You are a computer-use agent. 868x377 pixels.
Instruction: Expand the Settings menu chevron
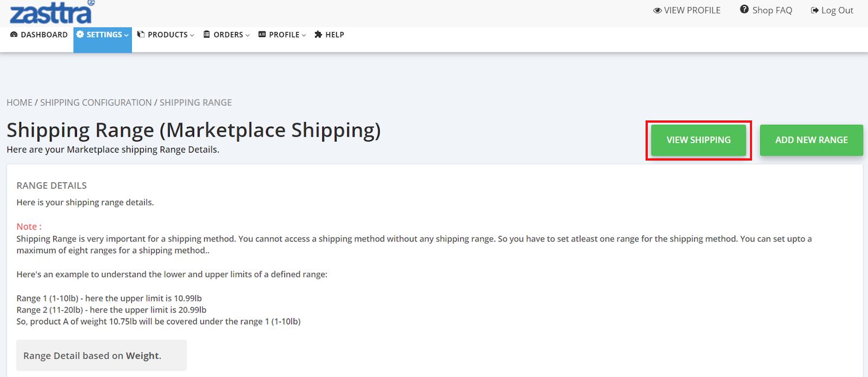[x=126, y=35]
